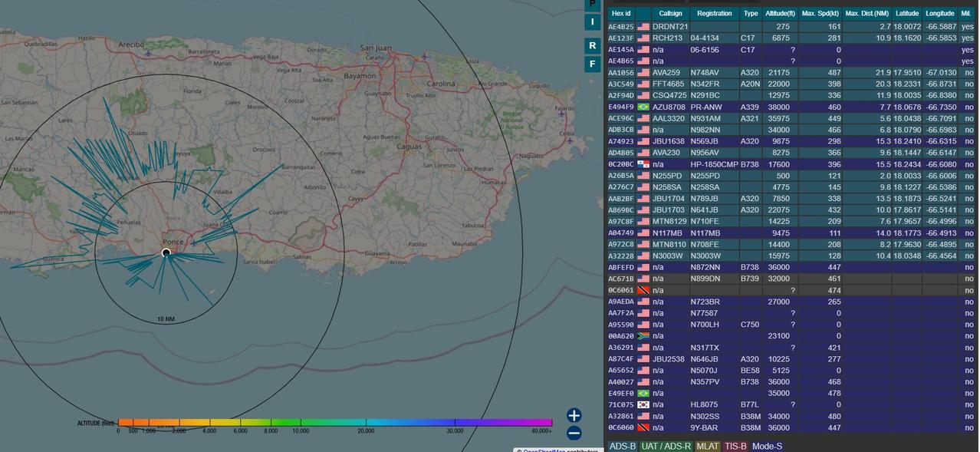Click the TIS-B legend label

tap(735, 446)
